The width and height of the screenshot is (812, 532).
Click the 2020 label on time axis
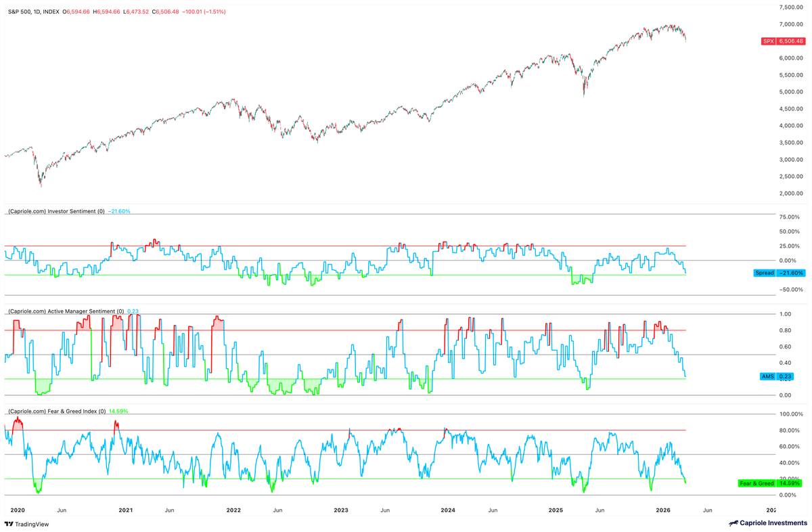(18, 510)
